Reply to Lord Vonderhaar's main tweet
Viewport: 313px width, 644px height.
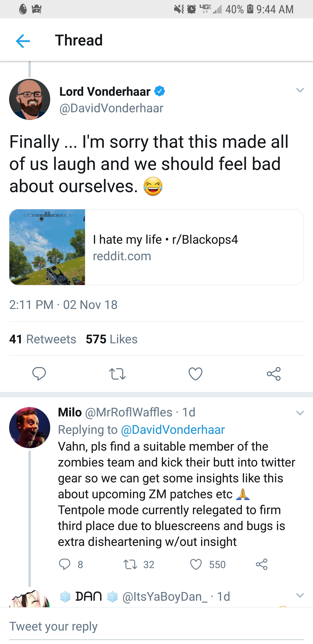tap(39, 374)
